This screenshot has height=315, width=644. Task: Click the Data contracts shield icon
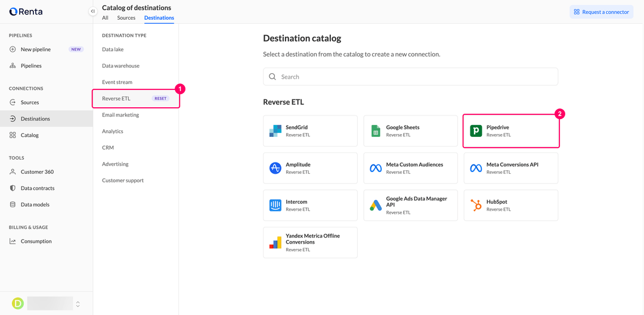coord(13,188)
